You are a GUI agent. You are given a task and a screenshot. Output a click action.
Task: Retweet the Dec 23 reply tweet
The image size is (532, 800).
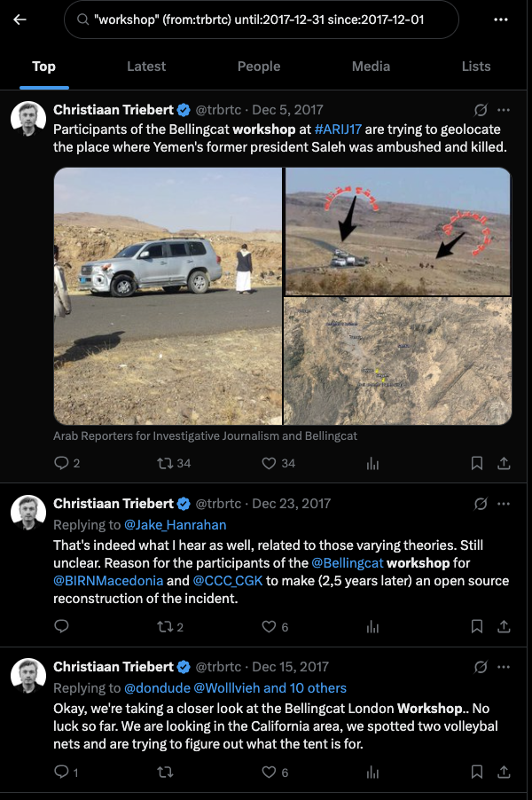pyautogui.click(x=165, y=627)
